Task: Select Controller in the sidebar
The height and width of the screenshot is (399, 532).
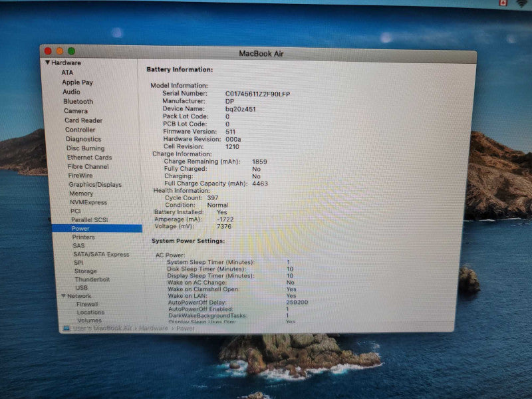Action: [x=80, y=130]
